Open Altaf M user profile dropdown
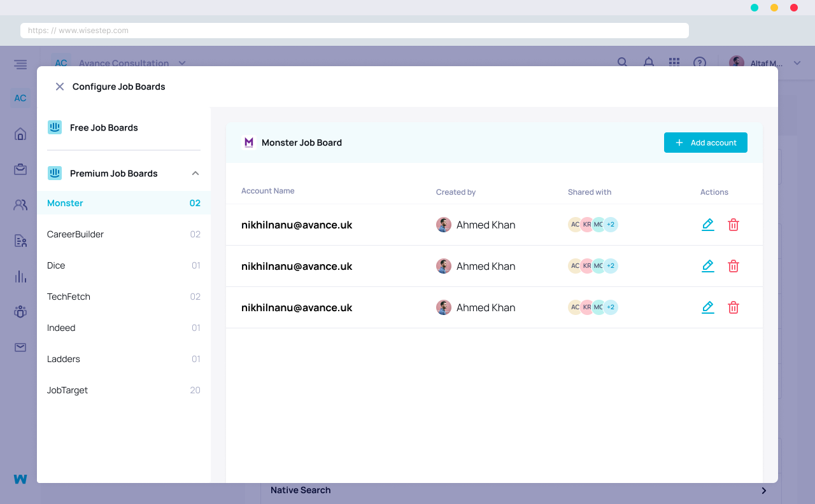 click(765, 63)
